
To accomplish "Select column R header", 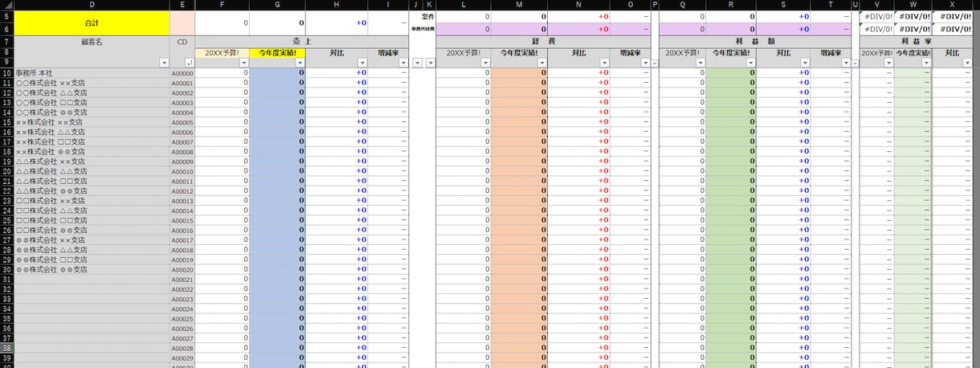I will tap(731, 5).
